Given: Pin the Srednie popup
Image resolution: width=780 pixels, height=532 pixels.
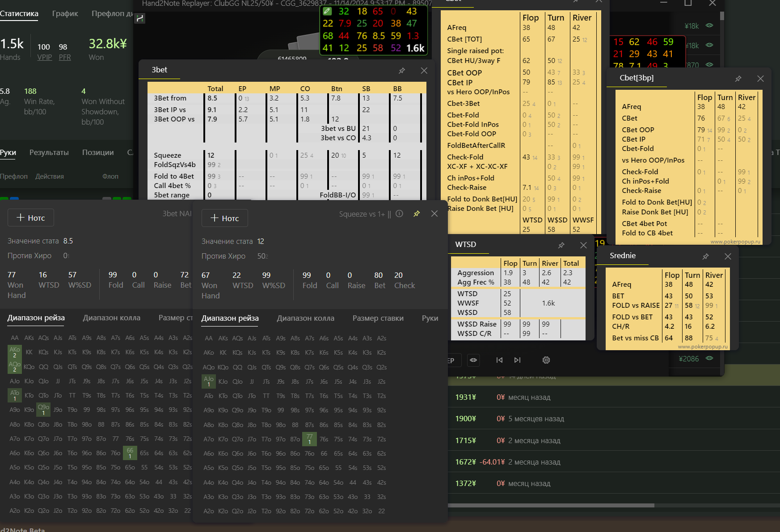Looking at the screenshot, I should pos(705,256).
